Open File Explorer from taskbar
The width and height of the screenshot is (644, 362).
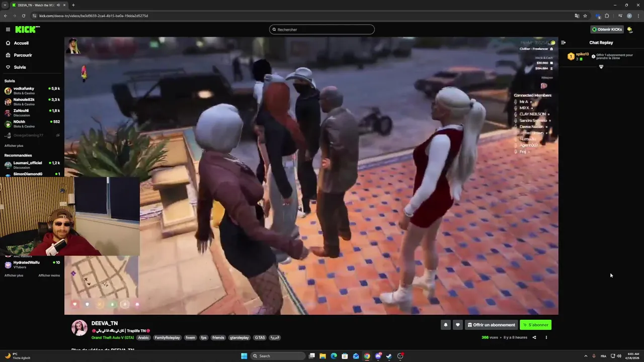point(323,356)
